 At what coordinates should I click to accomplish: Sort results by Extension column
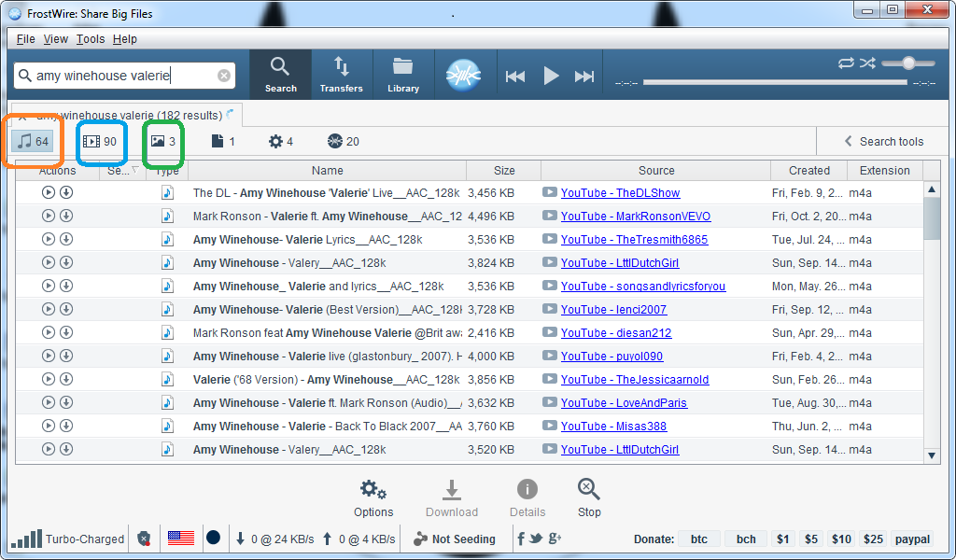coord(885,171)
